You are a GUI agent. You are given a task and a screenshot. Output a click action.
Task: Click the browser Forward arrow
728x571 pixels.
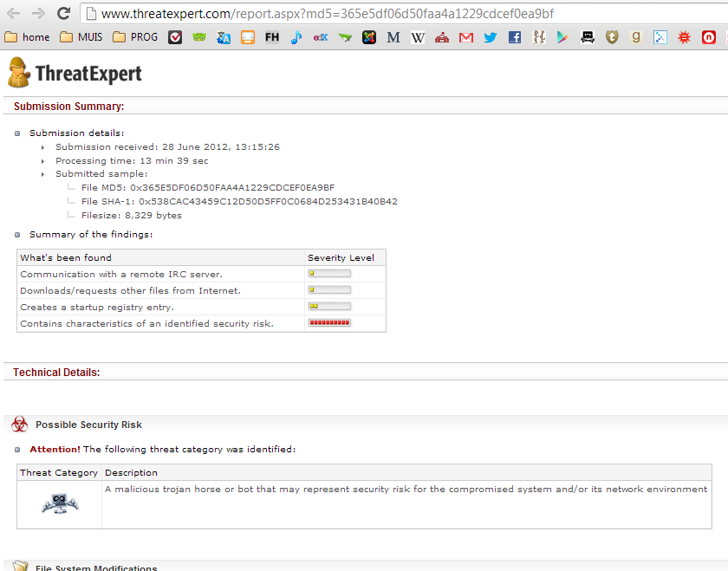tap(38, 14)
